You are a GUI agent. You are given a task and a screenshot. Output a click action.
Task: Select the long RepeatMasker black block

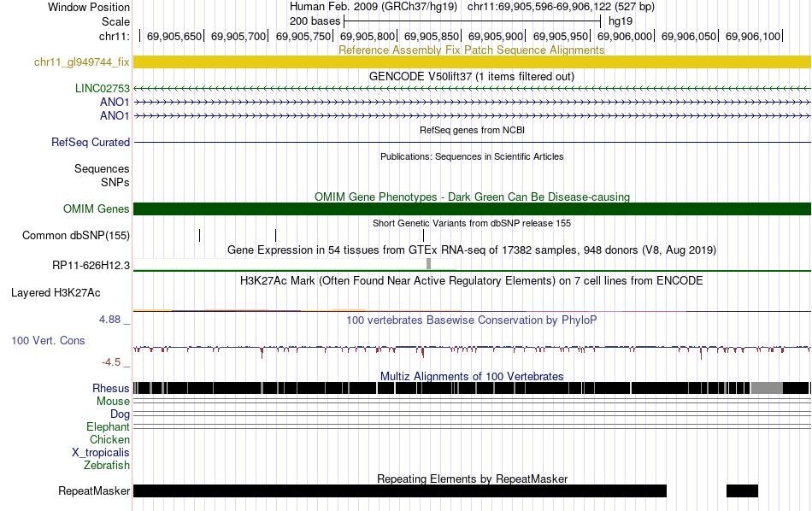point(400,490)
